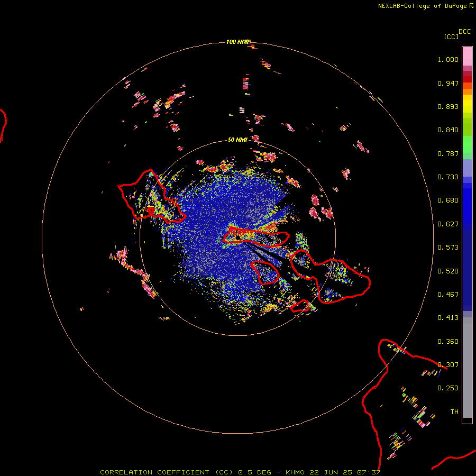The image size is (476, 476).
Task: Click the 0.520 legend value
Action: tap(448, 271)
